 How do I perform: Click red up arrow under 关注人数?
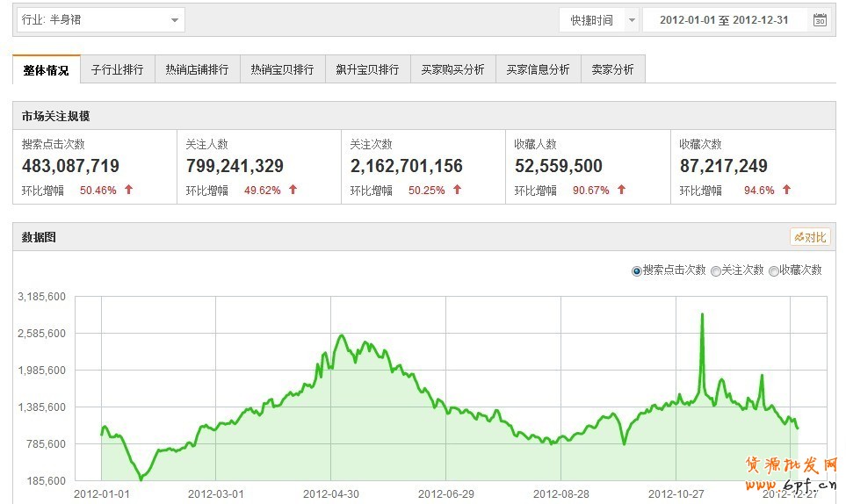click(293, 190)
